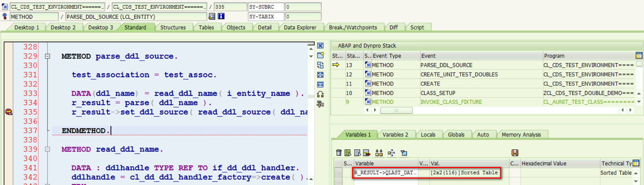Click the delete row icon with red bar

[367, 153]
